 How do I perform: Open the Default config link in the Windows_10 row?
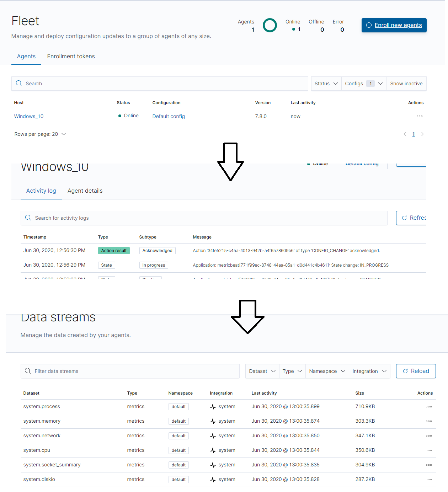click(169, 116)
